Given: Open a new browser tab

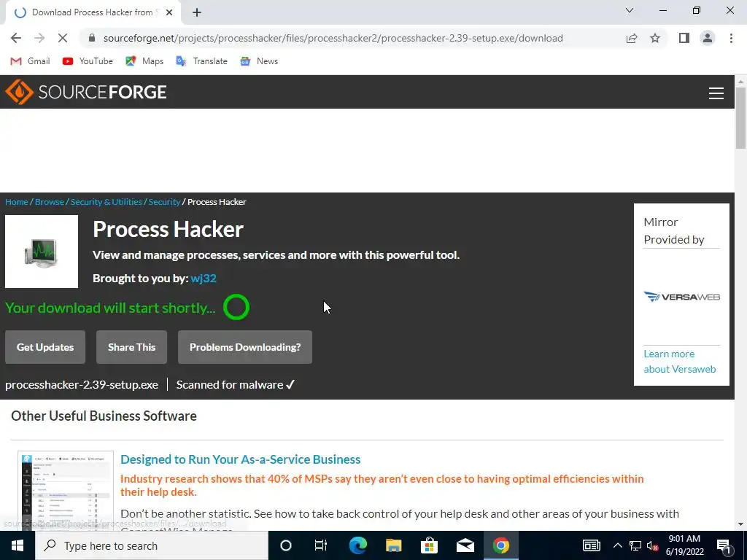Looking at the screenshot, I should point(197,12).
